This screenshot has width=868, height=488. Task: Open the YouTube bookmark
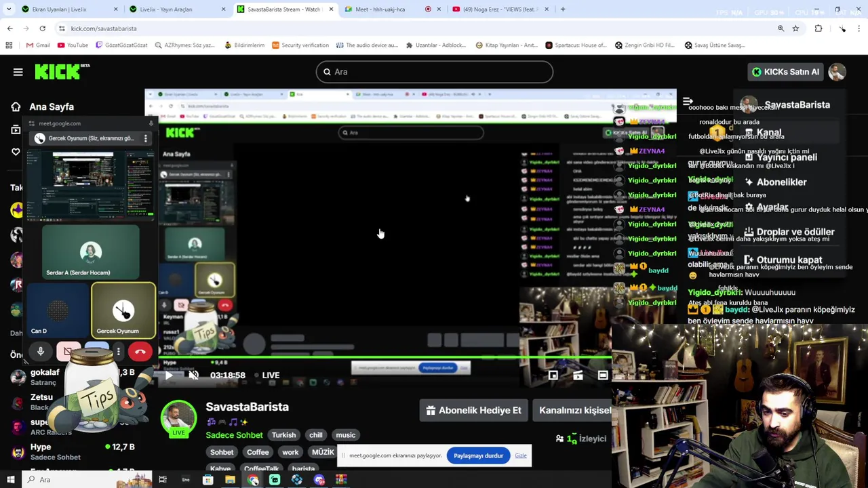pos(73,45)
